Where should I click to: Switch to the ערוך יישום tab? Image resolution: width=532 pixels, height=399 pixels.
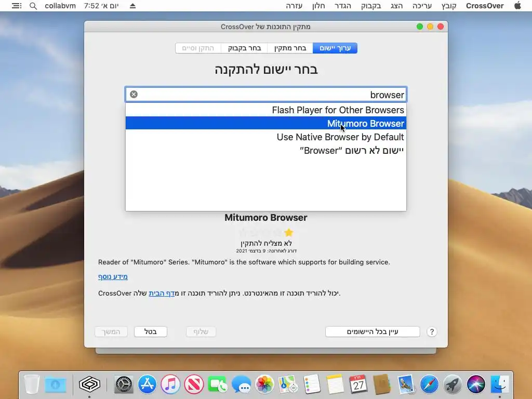[x=335, y=48]
